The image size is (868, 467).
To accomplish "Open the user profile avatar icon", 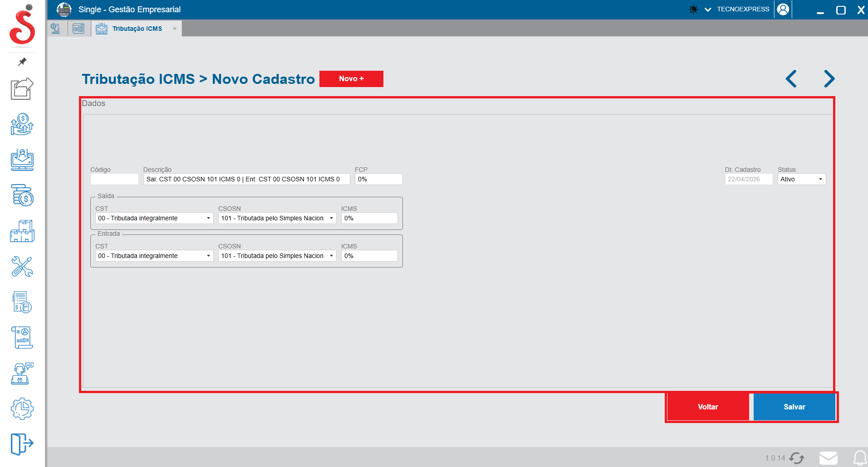I will coord(783,10).
